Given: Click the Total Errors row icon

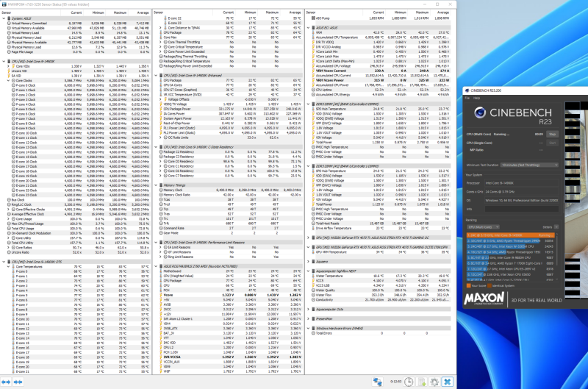Looking at the screenshot, I should pyautogui.click(x=314, y=333).
